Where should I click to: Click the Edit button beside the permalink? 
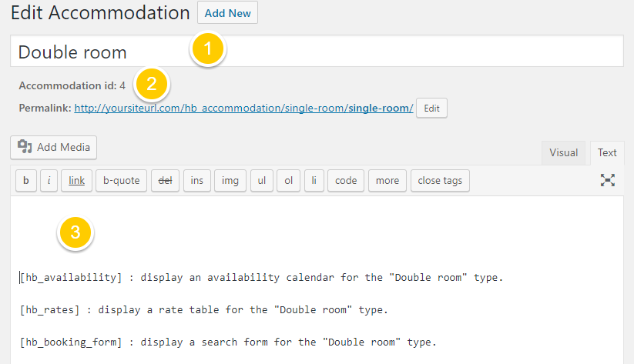431,109
